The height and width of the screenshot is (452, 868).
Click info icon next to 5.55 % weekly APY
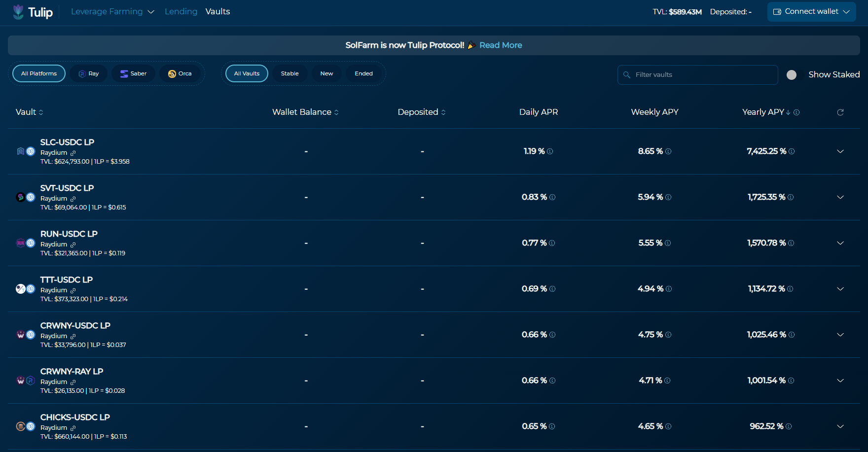coord(668,243)
